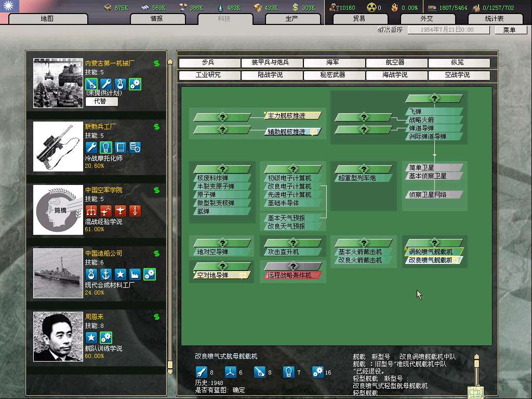Click the 代替 replace button
The width and height of the screenshot is (532, 399).
coord(101,101)
